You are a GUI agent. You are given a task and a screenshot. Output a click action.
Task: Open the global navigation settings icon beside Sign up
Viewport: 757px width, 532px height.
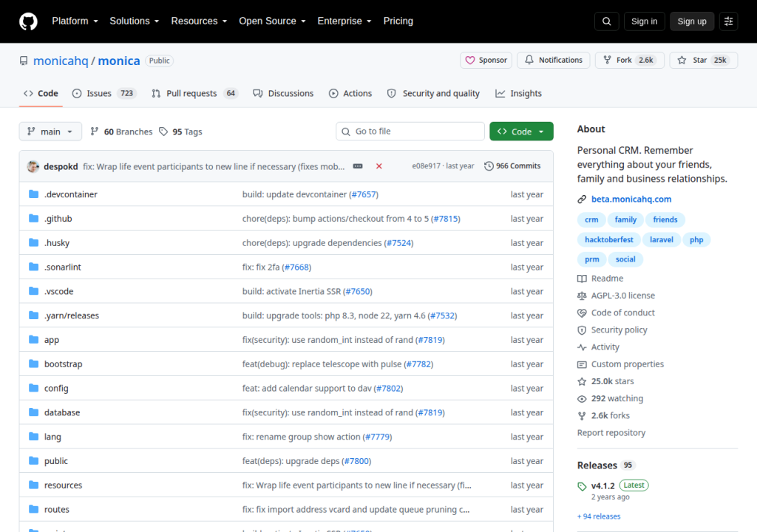point(728,21)
